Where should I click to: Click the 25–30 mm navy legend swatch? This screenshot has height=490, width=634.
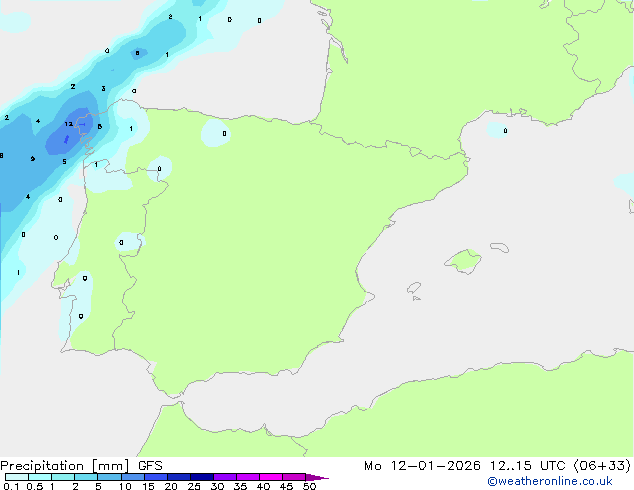202,477
